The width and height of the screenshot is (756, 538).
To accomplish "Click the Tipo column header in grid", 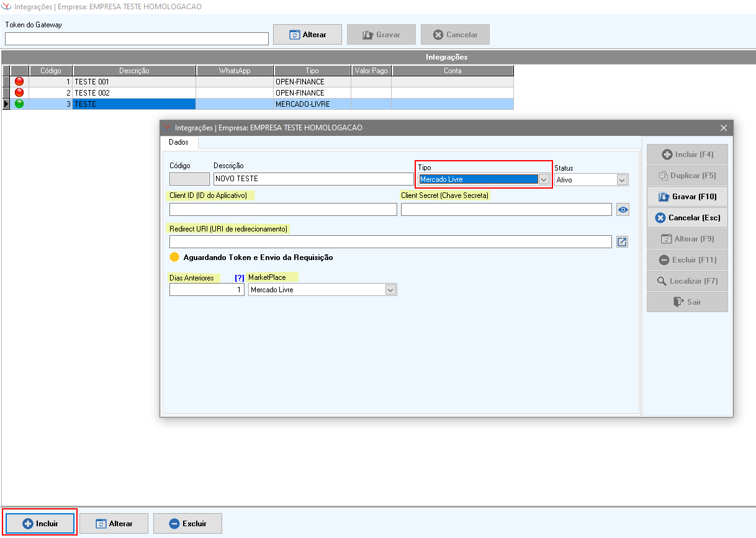I will [x=312, y=71].
